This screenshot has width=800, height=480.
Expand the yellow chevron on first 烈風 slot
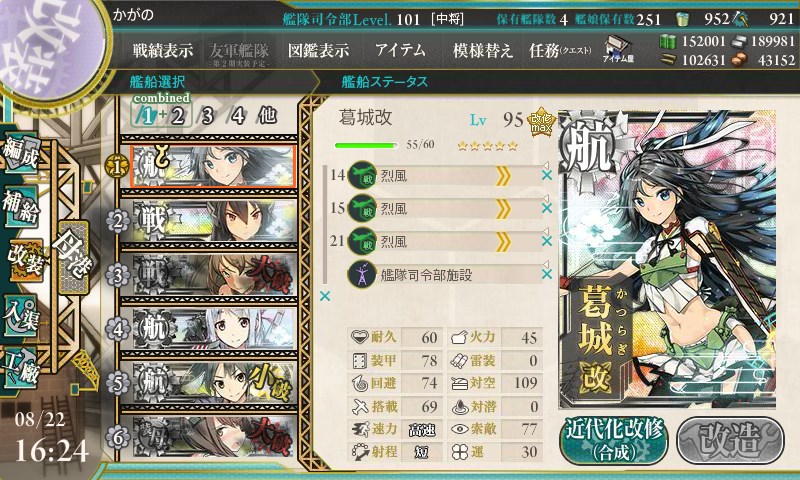pos(503,176)
